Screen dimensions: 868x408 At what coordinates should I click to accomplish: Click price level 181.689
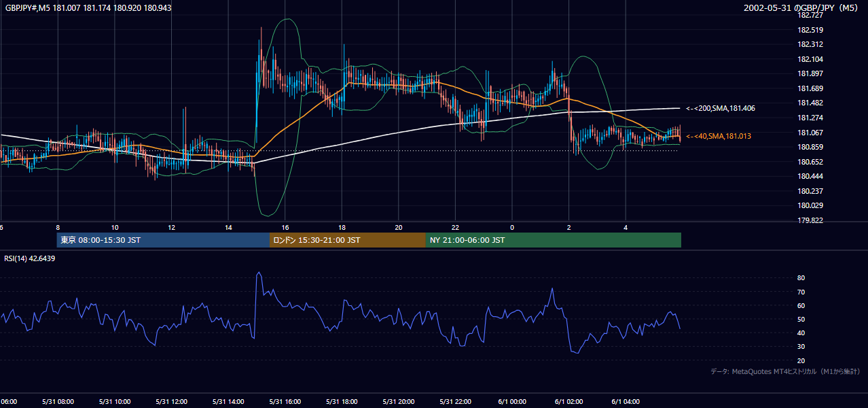[x=811, y=88]
